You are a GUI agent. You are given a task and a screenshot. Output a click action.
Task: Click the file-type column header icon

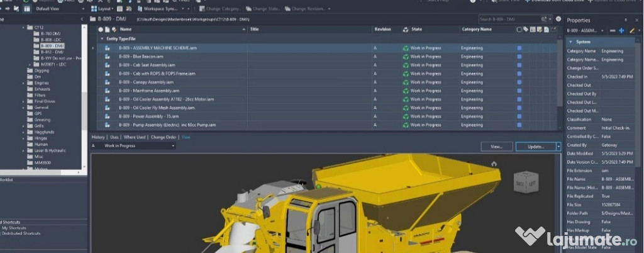click(x=107, y=30)
